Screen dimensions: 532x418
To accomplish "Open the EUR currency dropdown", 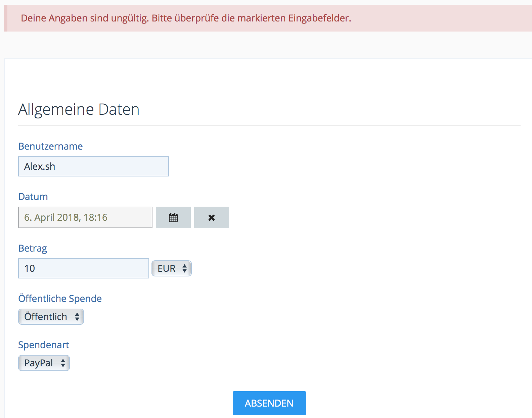I will (171, 268).
